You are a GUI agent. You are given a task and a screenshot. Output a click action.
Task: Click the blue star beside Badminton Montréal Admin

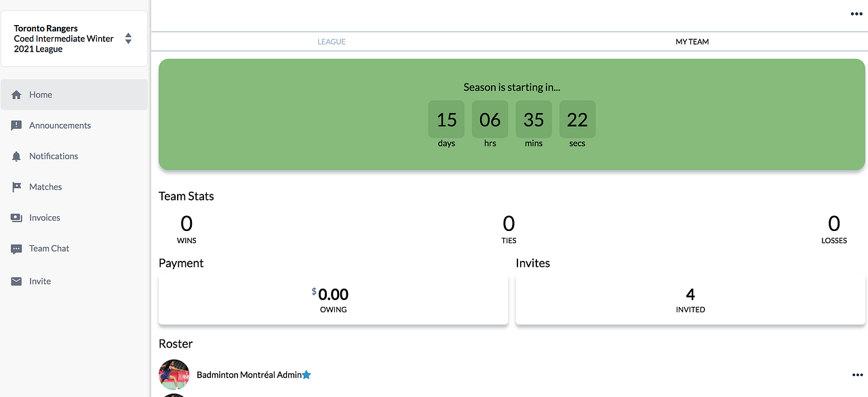pyautogui.click(x=307, y=375)
